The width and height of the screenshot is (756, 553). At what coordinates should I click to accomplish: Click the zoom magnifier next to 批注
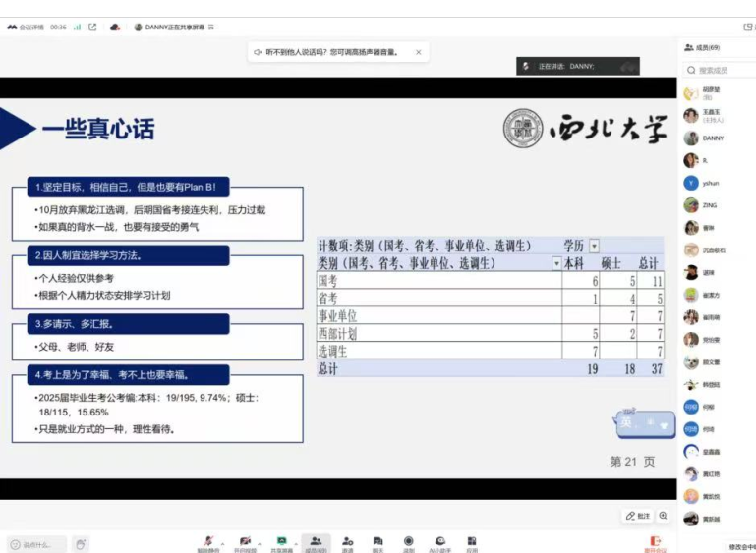pos(664,516)
